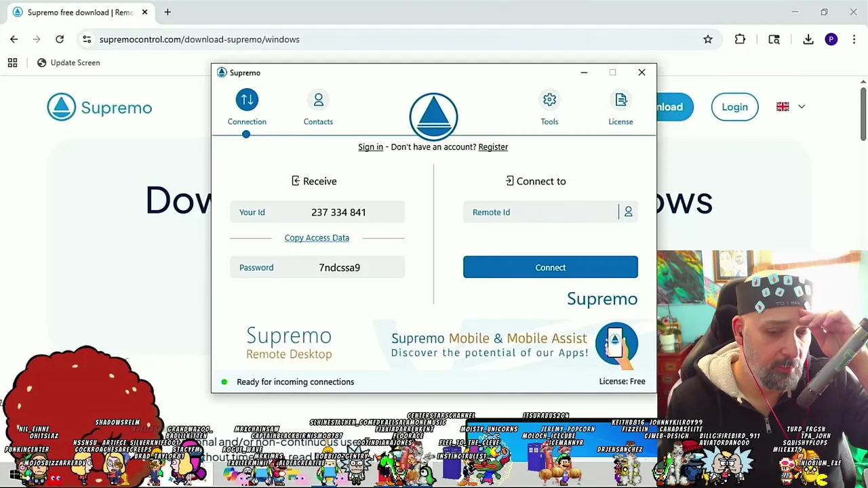Click the Sign in link
The height and width of the screenshot is (488, 868).
[370, 147]
